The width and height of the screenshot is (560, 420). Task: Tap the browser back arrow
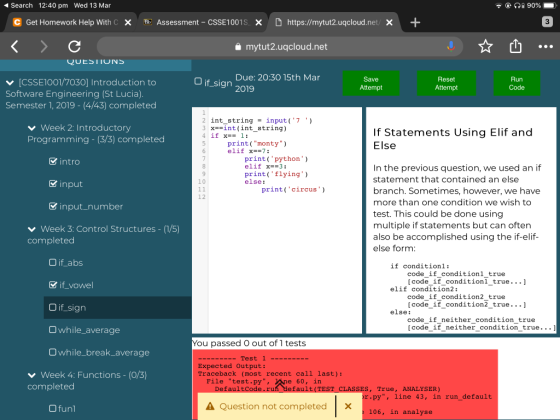[14, 46]
